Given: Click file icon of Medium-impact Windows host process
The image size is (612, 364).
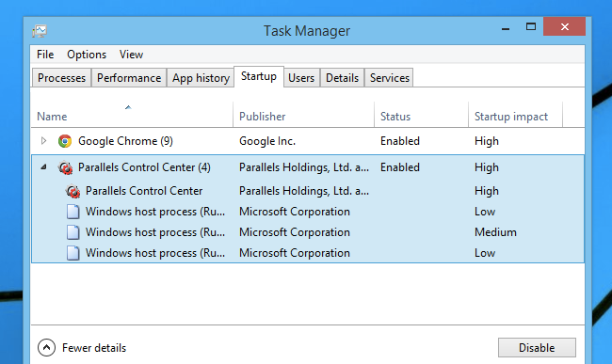Looking at the screenshot, I should [x=73, y=232].
